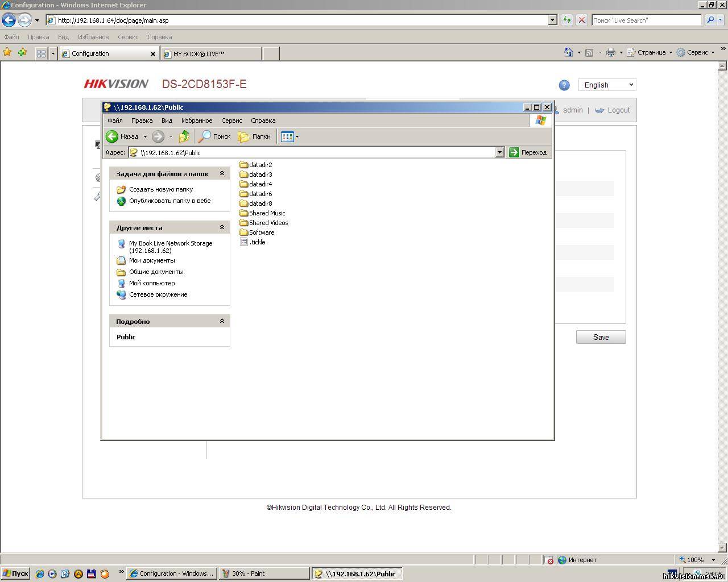Click the IE Home icon

(568, 52)
